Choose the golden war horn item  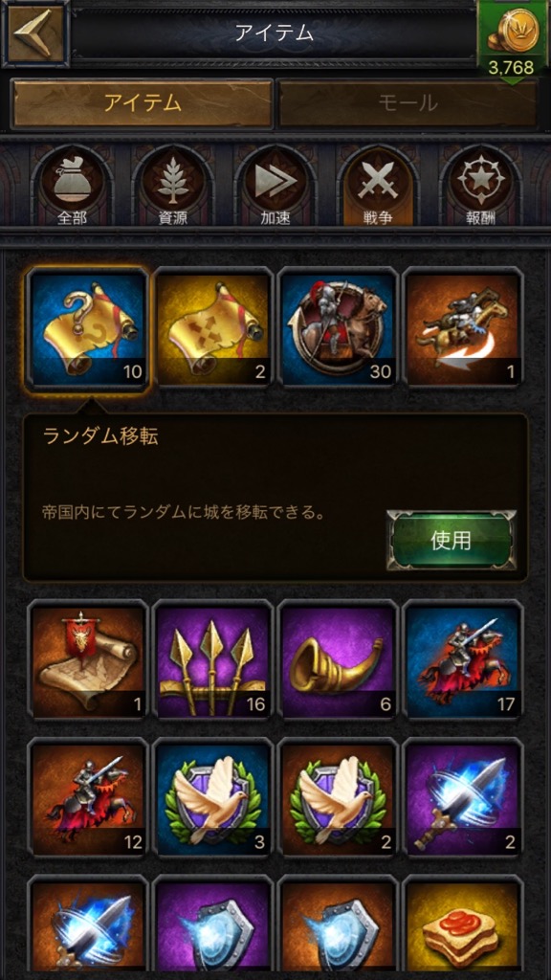click(338, 660)
